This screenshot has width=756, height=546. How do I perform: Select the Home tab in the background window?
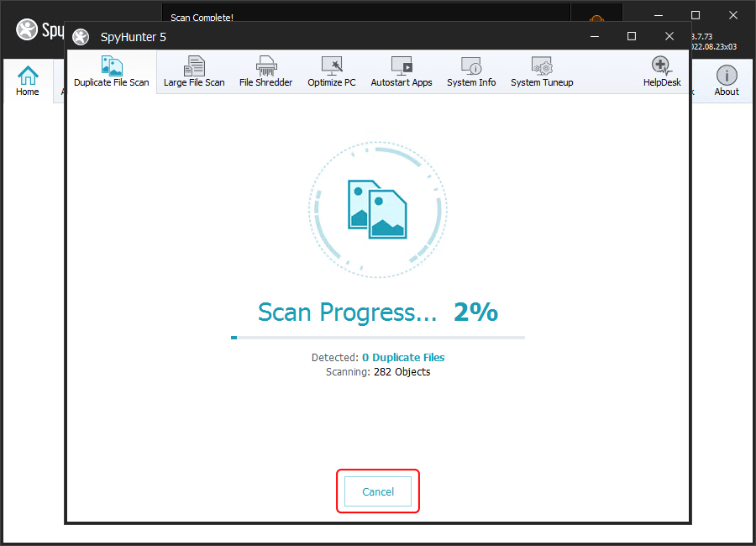click(28, 81)
